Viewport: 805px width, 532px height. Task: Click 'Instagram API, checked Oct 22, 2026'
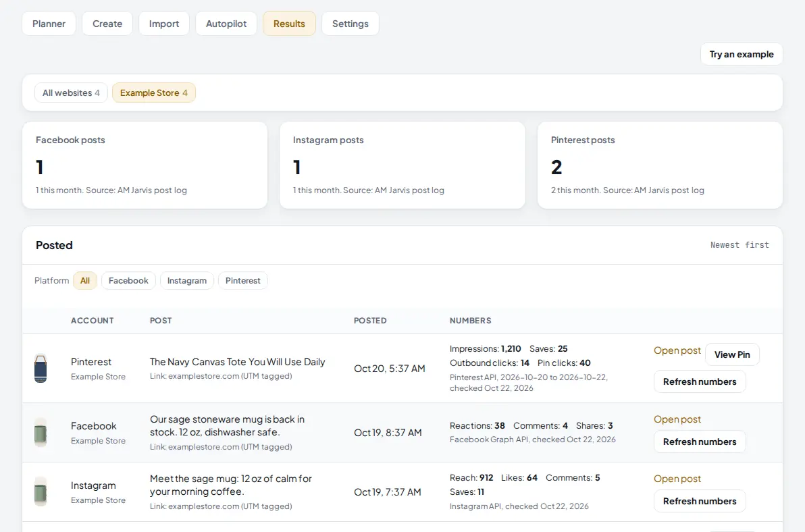click(519, 506)
